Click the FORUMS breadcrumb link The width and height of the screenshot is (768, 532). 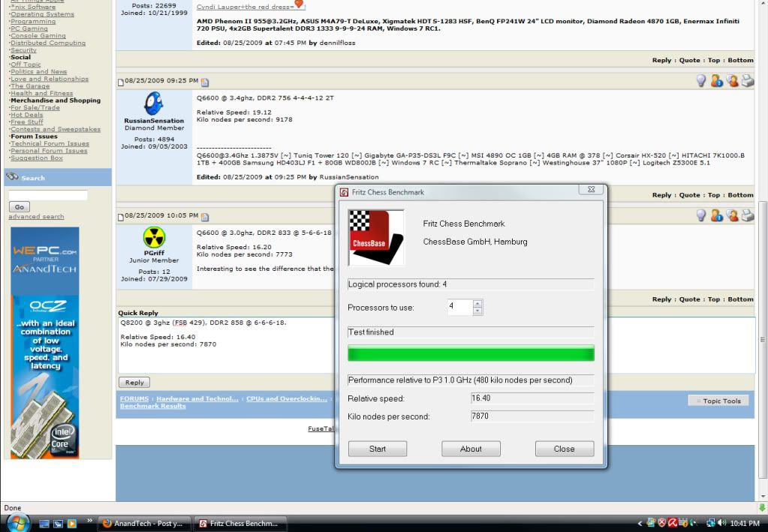(x=134, y=398)
